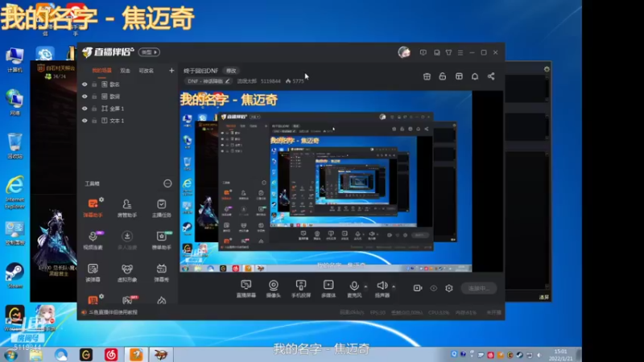
Task: Click the 修改 button beside the stream title
Action: pyautogui.click(x=232, y=71)
